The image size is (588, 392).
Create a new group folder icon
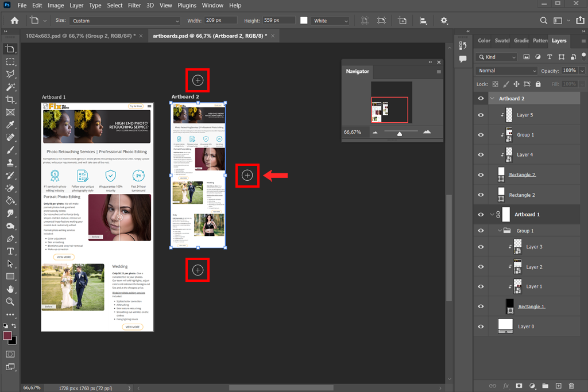(x=546, y=386)
